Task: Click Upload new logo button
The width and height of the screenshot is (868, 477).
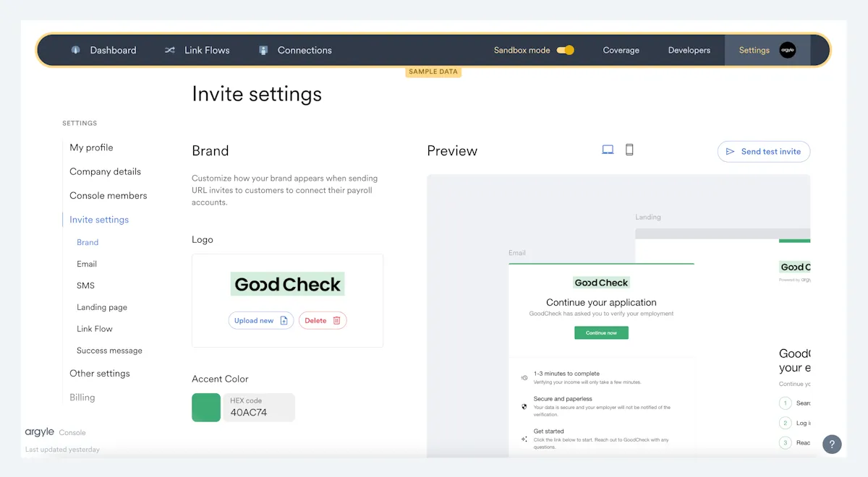Action: 261,321
